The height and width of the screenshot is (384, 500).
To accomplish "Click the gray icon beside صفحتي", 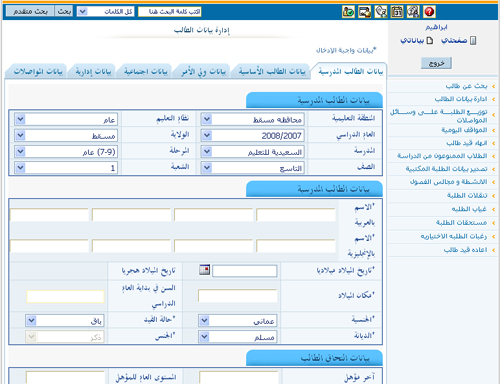I will 473,41.
